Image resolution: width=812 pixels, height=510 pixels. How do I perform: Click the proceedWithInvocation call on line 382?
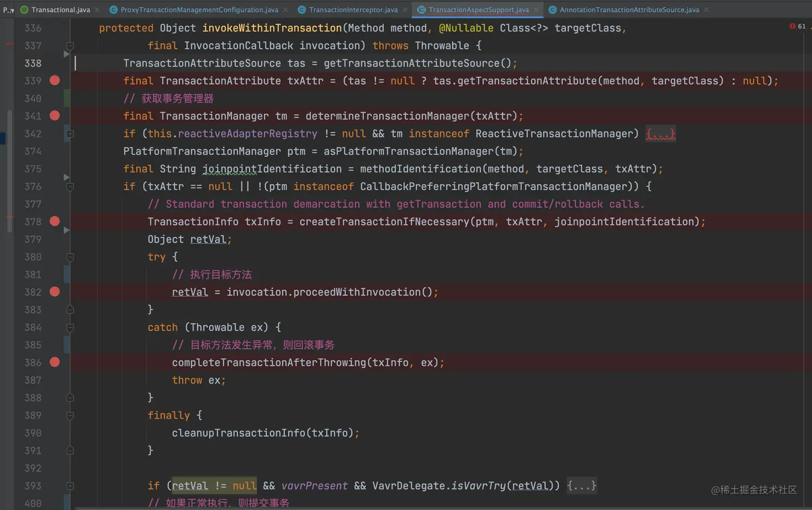click(x=357, y=292)
